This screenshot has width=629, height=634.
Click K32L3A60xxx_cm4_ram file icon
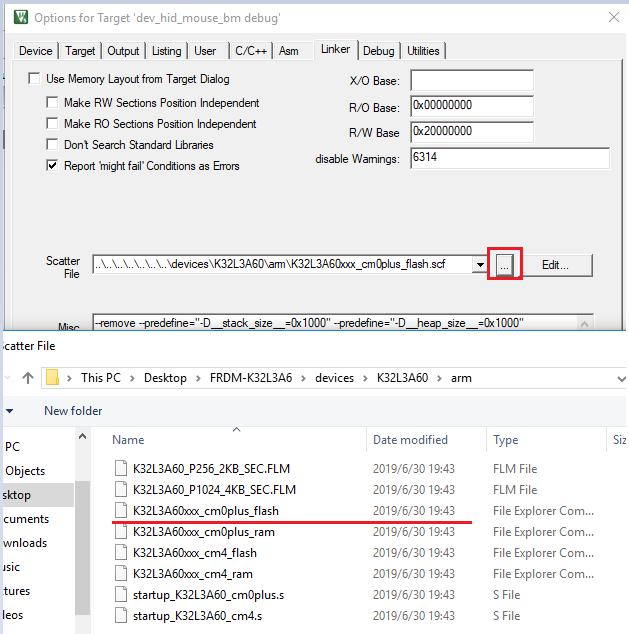[x=121, y=574]
